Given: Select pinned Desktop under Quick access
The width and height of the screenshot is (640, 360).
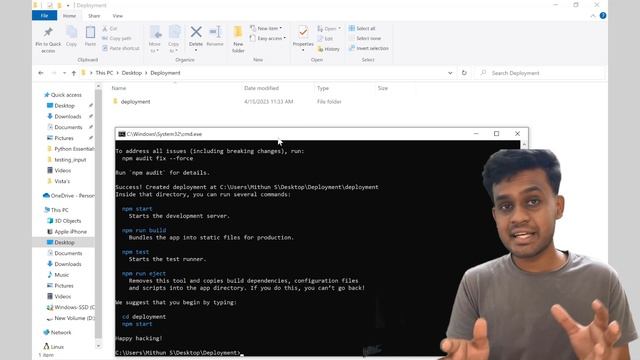Looking at the screenshot, I should click(x=61, y=106).
